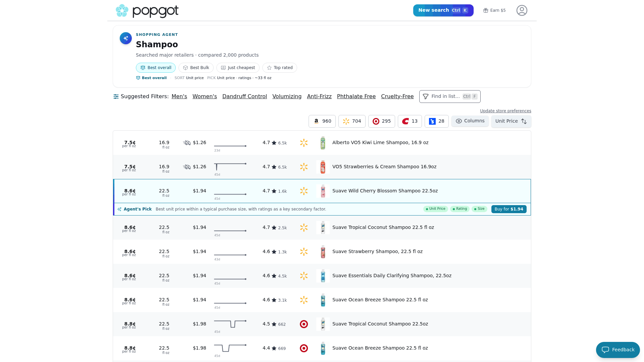The image size is (644, 362).
Task: Click Walmart icon on VO5 Strawberries & Cream row
Action: (304, 167)
